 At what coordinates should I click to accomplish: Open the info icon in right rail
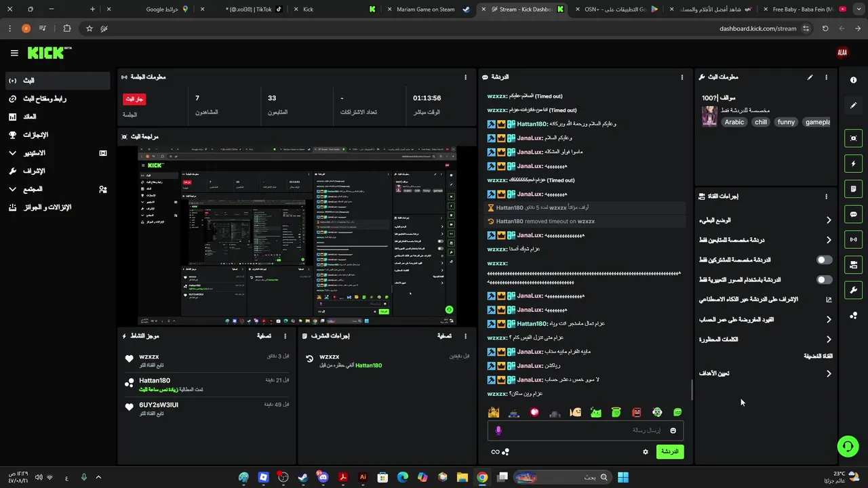[x=853, y=80]
